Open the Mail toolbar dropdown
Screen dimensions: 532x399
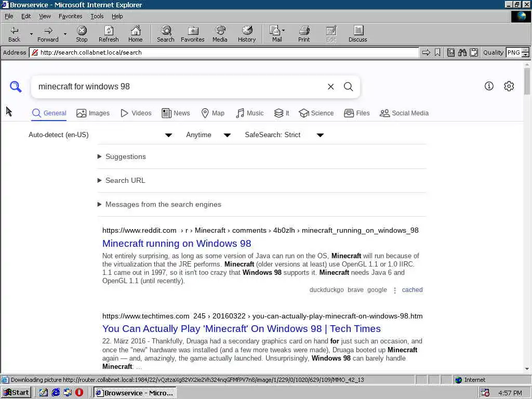click(283, 31)
